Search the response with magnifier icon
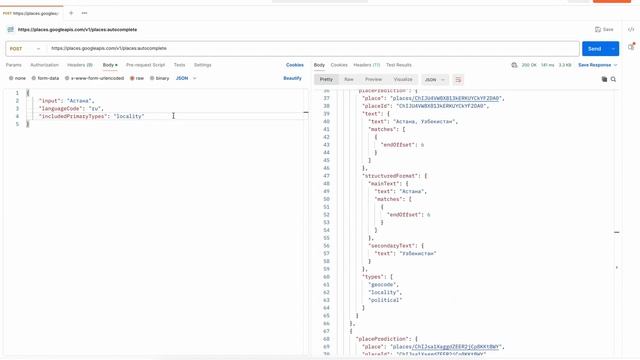This screenshot has width=640, height=360. pos(613,79)
